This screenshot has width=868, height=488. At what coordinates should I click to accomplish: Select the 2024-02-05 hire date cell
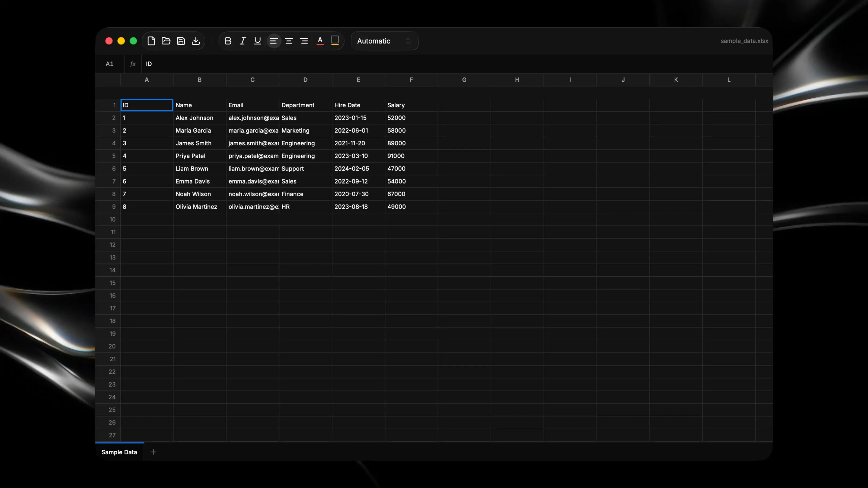[358, 168]
